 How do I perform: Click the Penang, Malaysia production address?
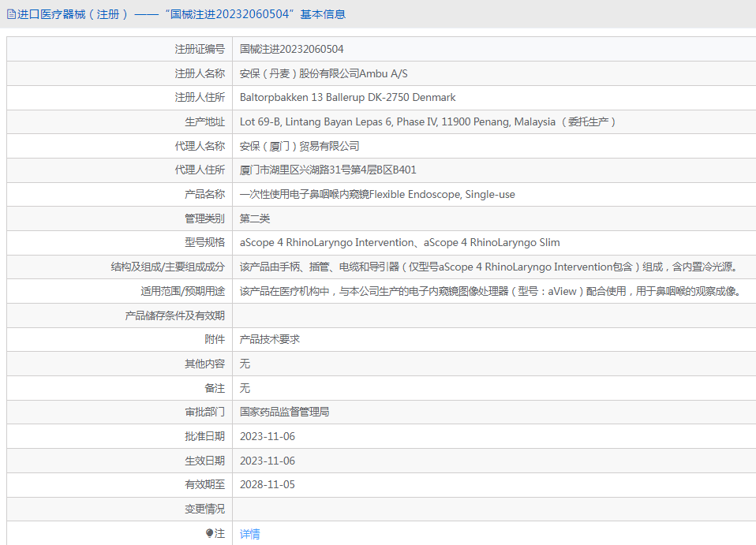pos(428,122)
